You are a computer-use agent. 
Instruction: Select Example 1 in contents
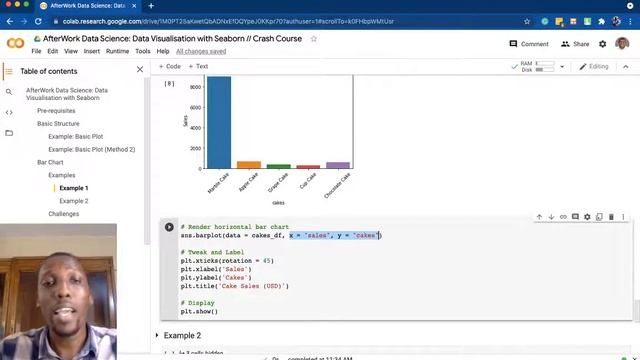tap(74, 188)
